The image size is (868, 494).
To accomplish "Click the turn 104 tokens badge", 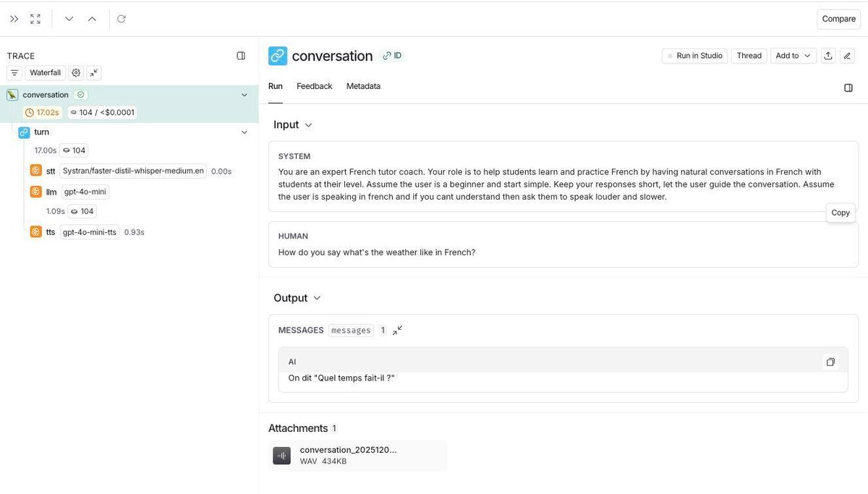I will pyautogui.click(x=74, y=150).
